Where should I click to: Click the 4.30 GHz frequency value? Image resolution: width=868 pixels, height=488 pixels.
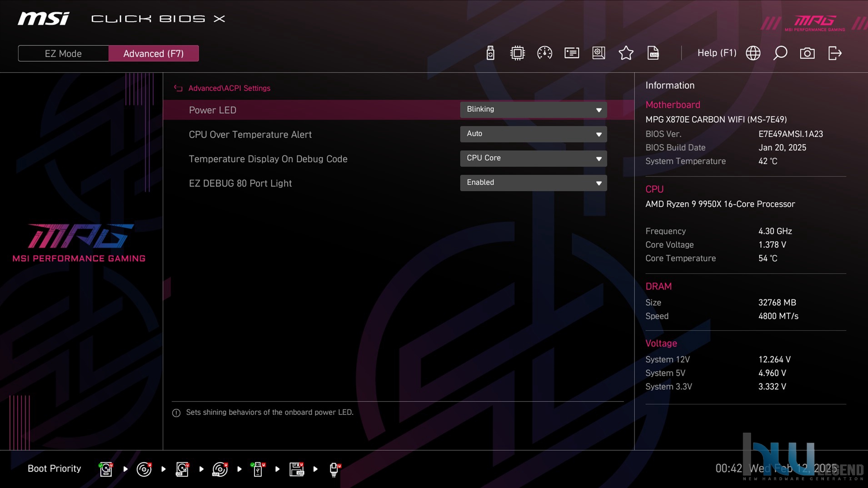(775, 231)
